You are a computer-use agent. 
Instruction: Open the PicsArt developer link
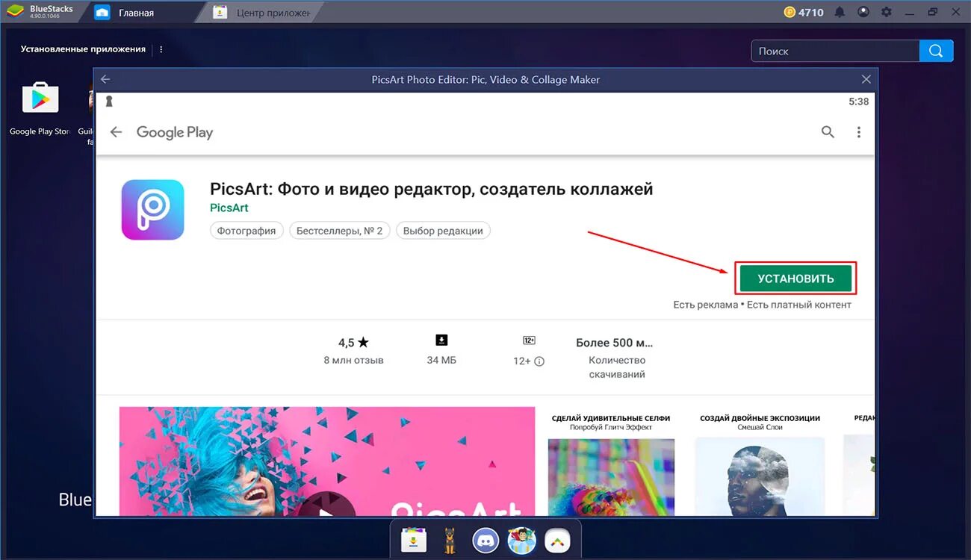pos(229,208)
